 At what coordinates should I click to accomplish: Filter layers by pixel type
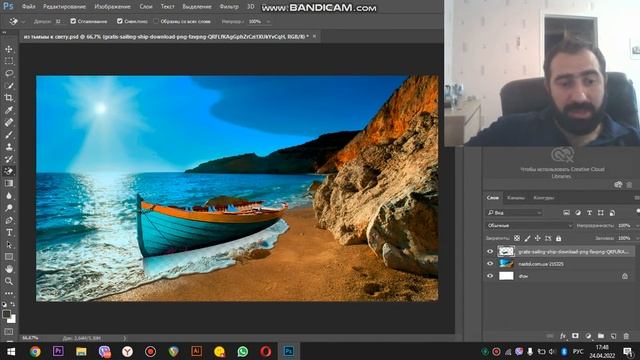pyautogui.click(x=566, y=213)
